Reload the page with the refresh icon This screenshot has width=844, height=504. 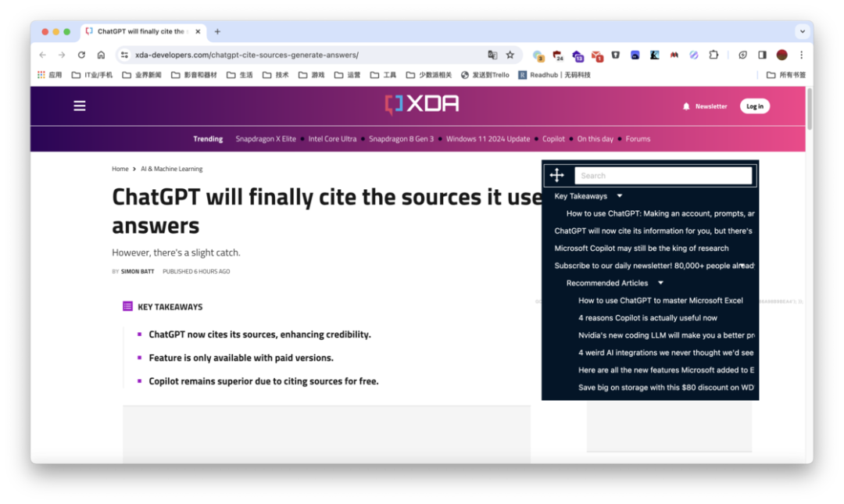point(81,55)
